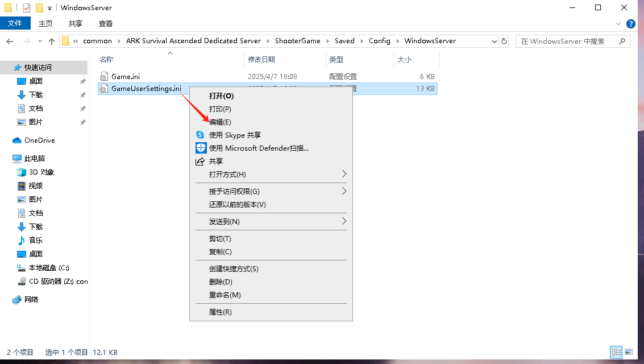Choose 重命名(M) from the context menu
The image size is (644, 364).
tap(271, 295)
